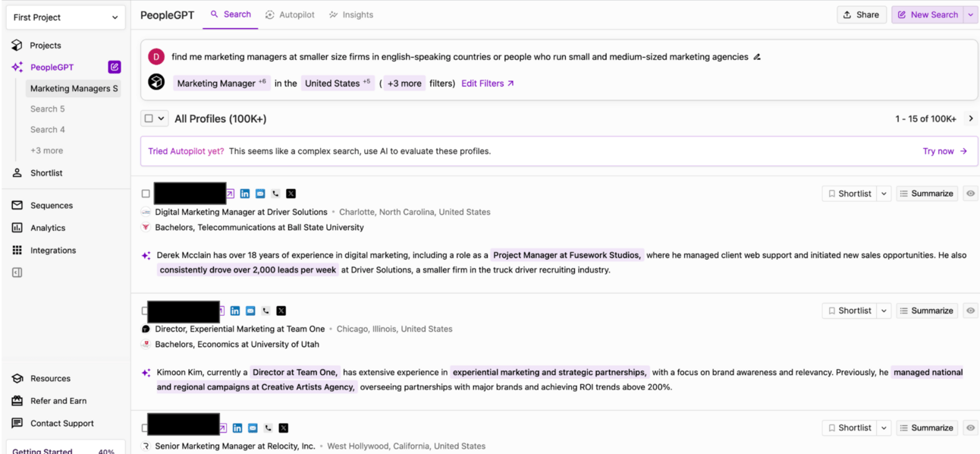Click the New Search button

(x=928, y=14)
